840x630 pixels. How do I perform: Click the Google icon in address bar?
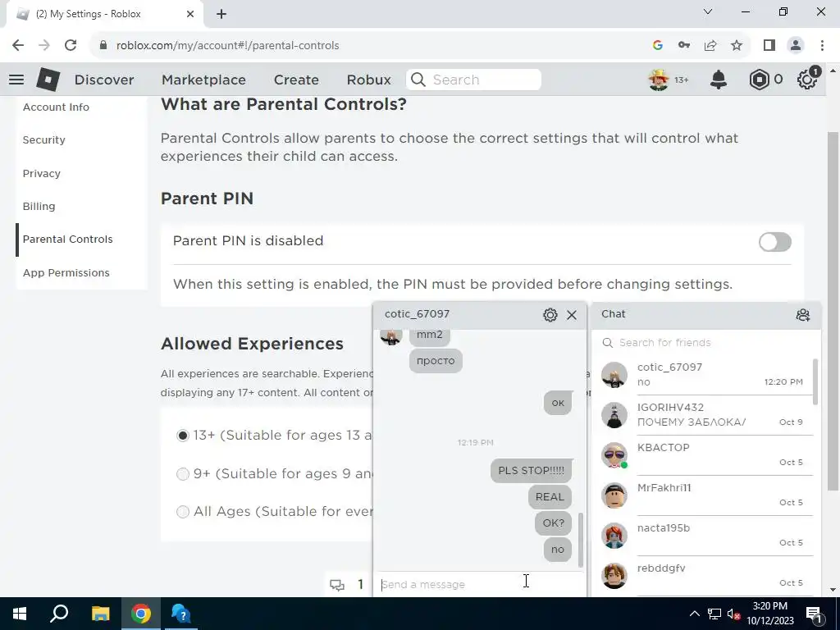658,45
